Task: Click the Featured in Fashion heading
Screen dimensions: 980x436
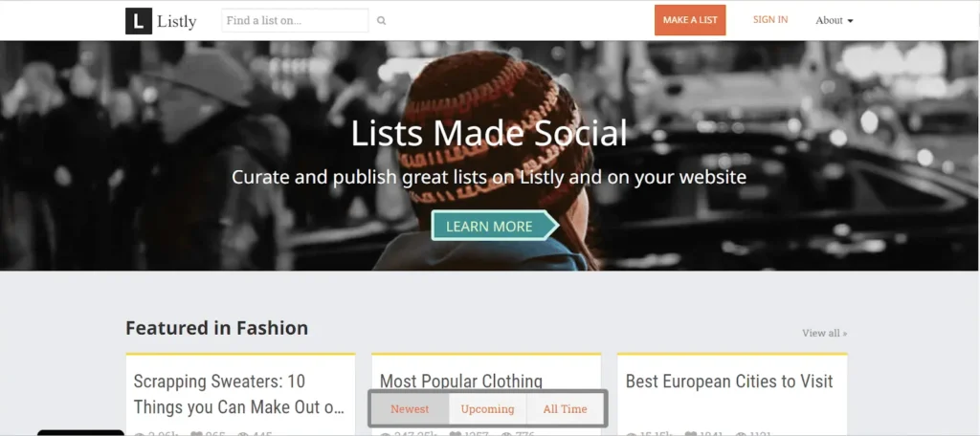Action: 216,328
